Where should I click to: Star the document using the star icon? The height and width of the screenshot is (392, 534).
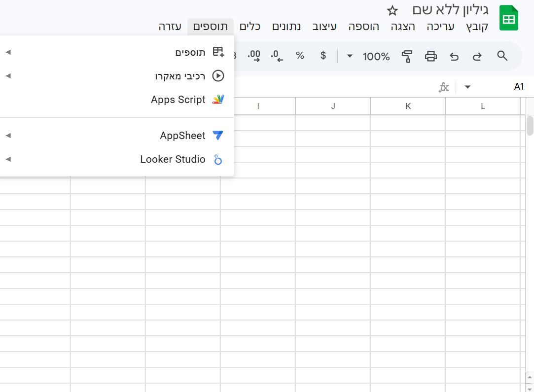[392, 10]
